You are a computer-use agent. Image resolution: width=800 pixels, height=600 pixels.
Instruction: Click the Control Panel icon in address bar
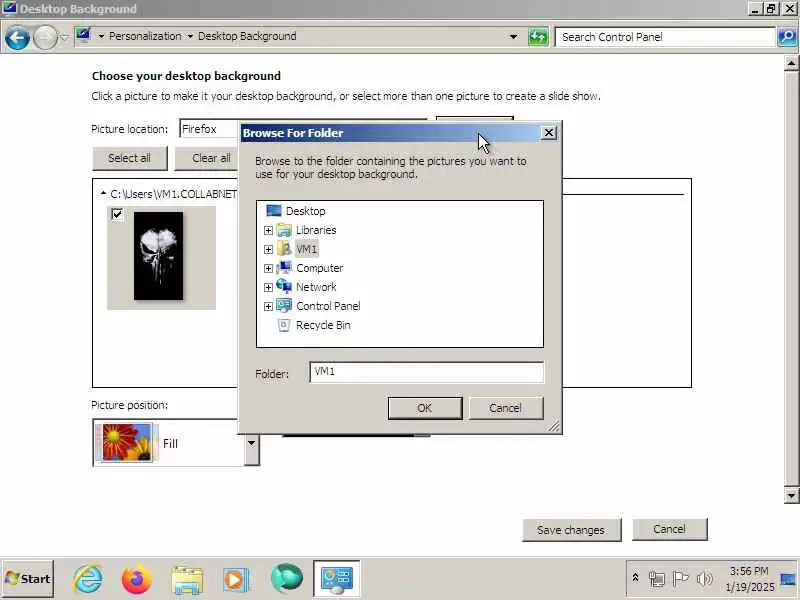(x=83, y=36)
